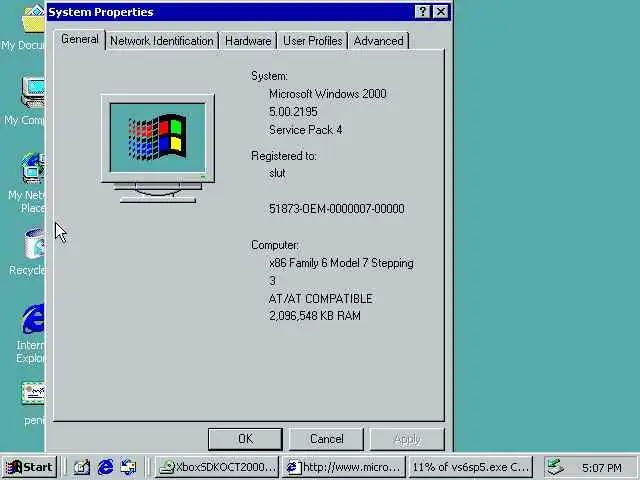Confirm with the OK button
Screen dimensions: 640x480
(245, 439)
